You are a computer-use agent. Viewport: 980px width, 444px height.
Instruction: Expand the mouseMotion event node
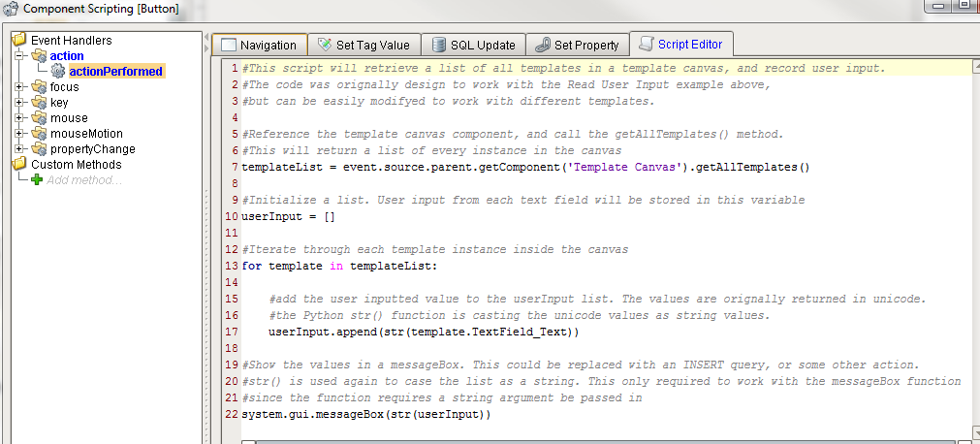click(18, 133)
